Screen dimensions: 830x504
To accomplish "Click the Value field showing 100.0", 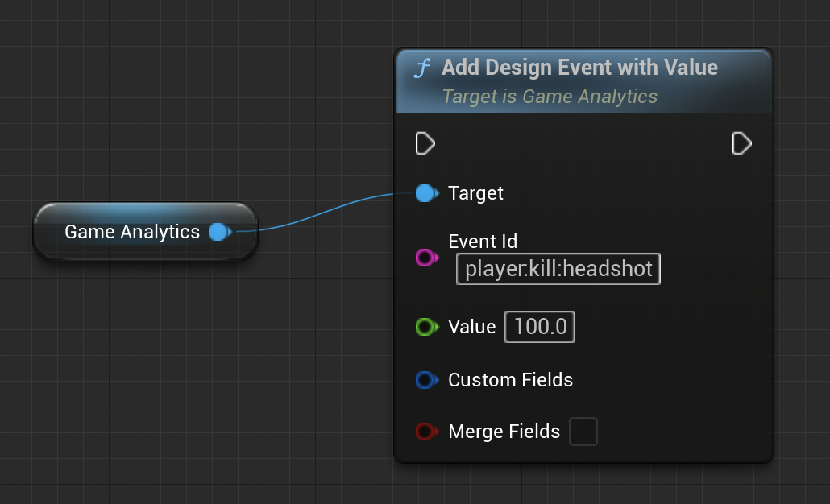I will tap(540, 327).
